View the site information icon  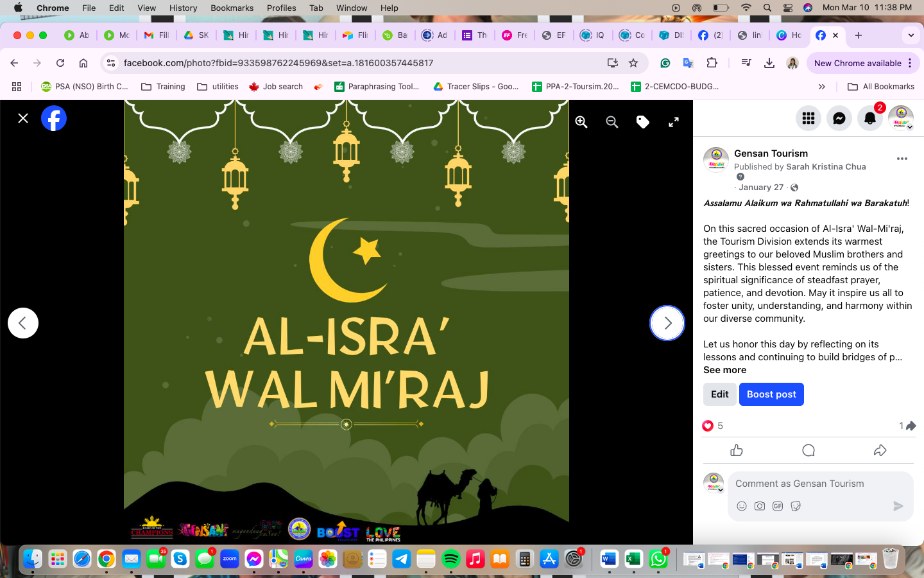click(111, 63)
